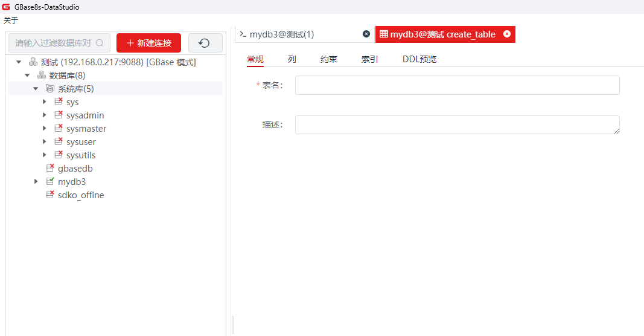644x336 pixels.
Task: Expand the sysadmin database node
Action: tap(45, 115)
